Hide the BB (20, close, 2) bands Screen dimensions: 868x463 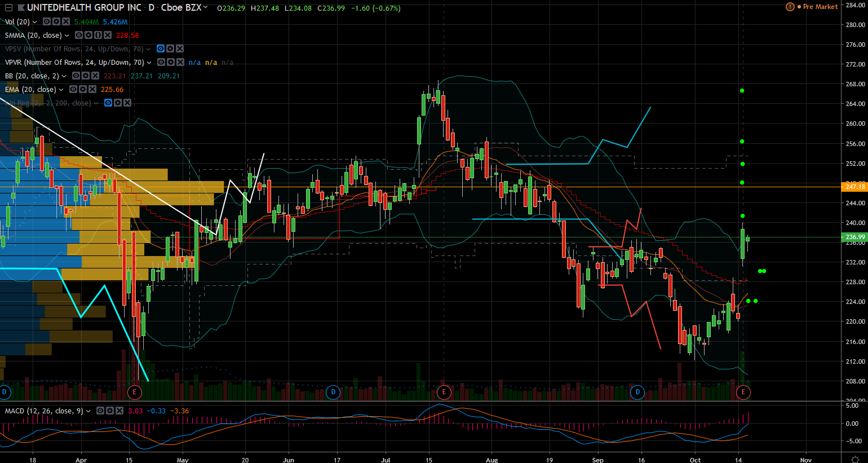point(76,76)
